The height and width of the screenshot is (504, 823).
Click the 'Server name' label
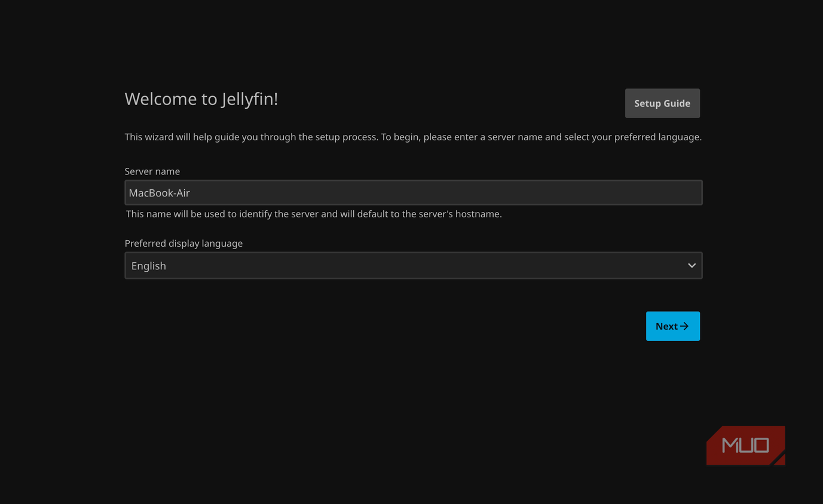tap(152, 171)
